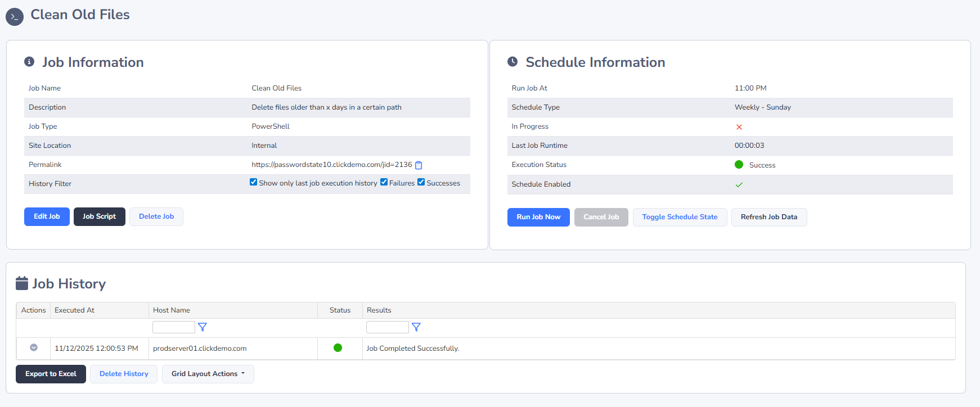The height and width of the screenshot is (407, 980).
Task: Expand the actions arrow for the history row
Action: click(x=34, y=348)
